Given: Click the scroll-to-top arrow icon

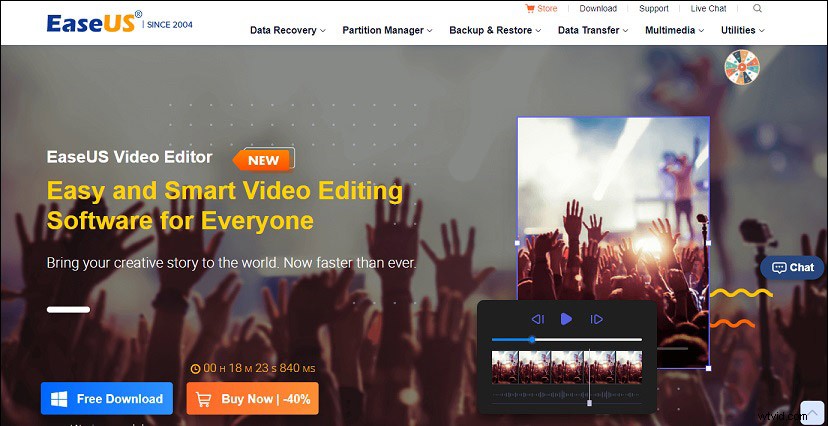Looking at the screenshot, I should click(812, 413).
